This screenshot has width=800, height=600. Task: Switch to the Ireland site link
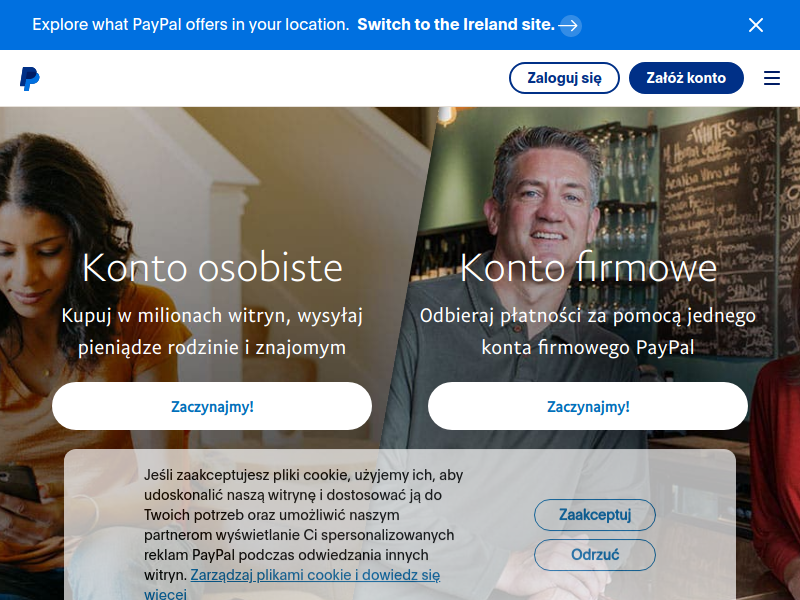point(456,24)
